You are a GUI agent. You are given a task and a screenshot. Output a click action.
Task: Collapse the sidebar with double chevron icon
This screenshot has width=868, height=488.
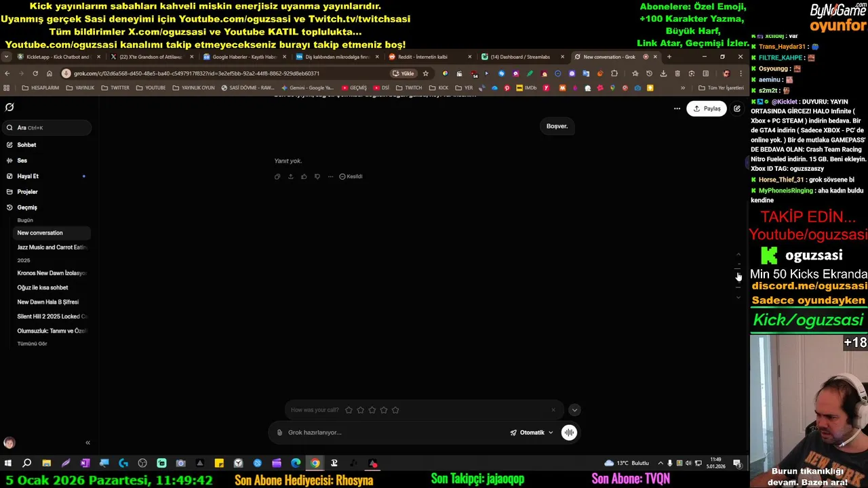[x=87, y=443]
